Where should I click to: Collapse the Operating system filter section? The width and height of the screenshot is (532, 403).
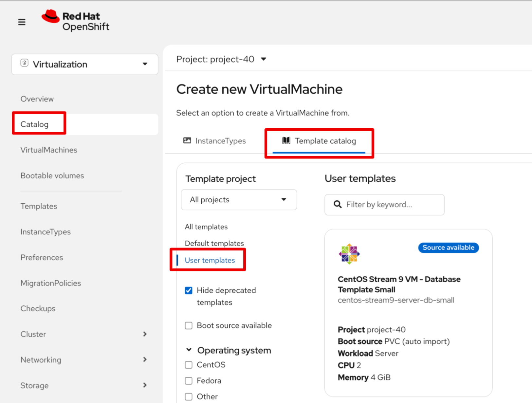click(189, 350)
